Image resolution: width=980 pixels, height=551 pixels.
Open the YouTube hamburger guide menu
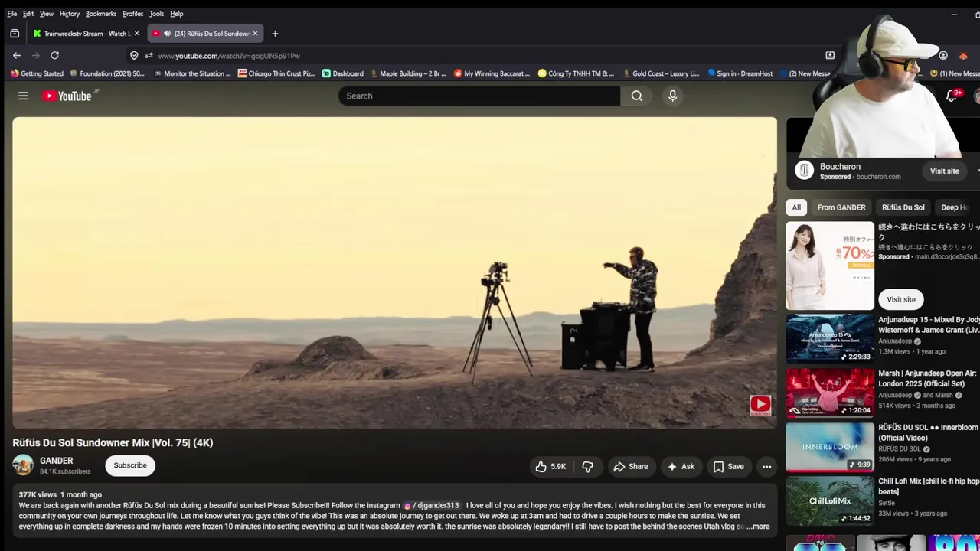23,96
